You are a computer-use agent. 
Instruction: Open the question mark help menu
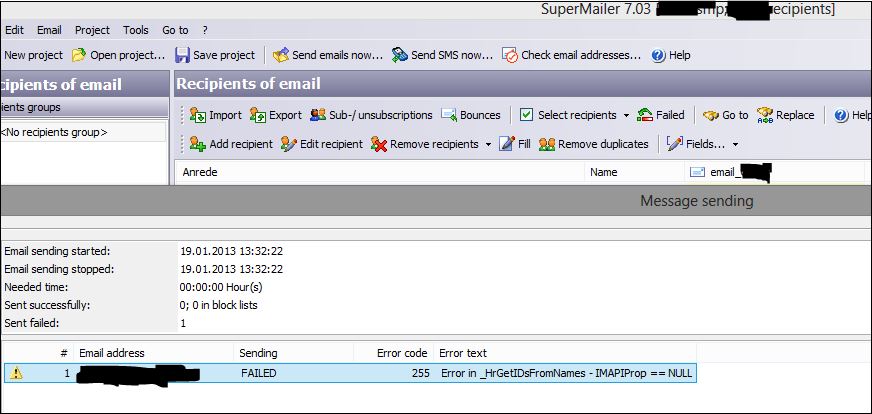[x=205, y=30]
